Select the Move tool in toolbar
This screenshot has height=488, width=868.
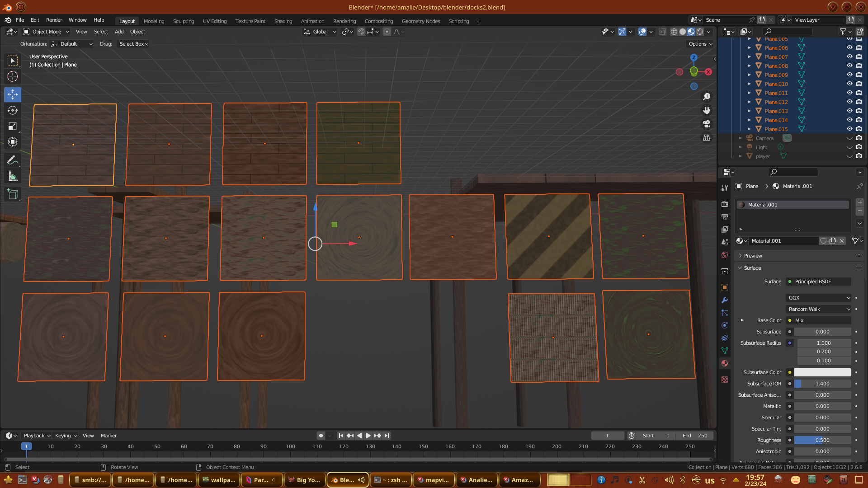[x=13, y=94]
